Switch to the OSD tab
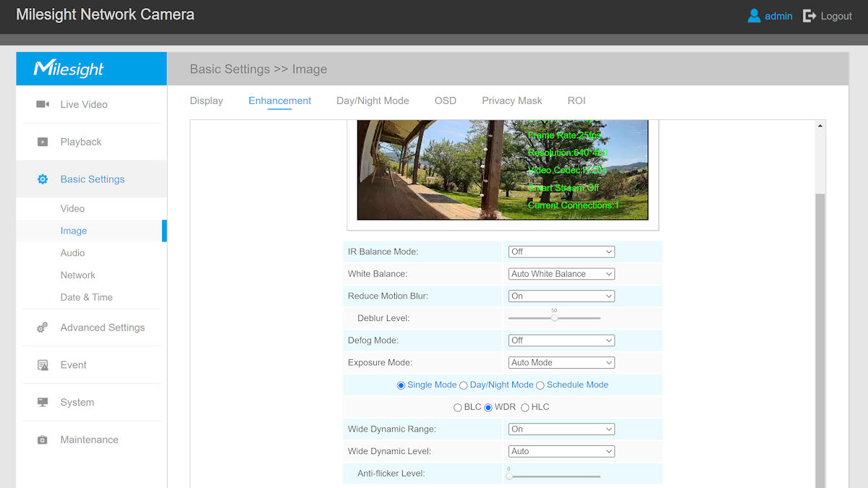Viewport: 868px width, 488px height. pos(445,100)
